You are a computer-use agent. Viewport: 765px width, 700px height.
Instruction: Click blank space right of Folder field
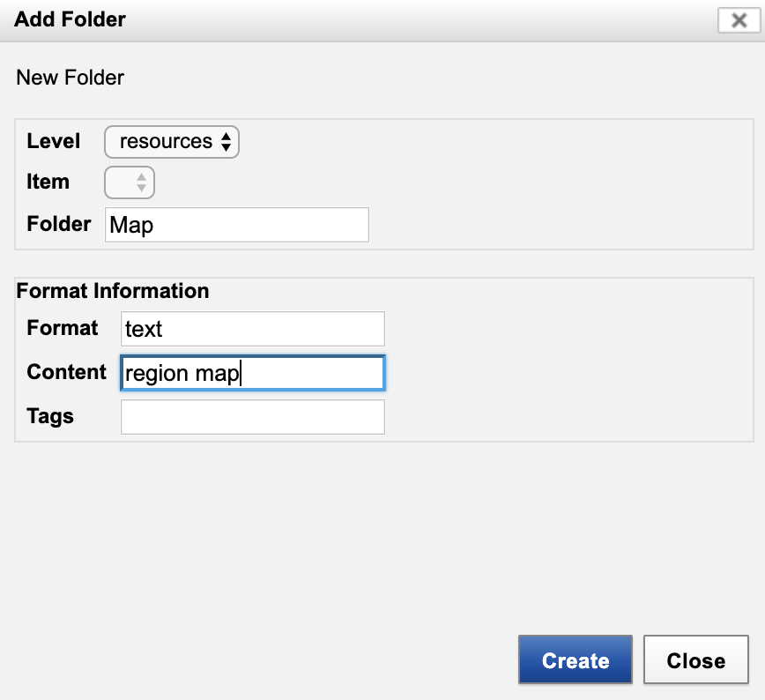tap(555, 225)
